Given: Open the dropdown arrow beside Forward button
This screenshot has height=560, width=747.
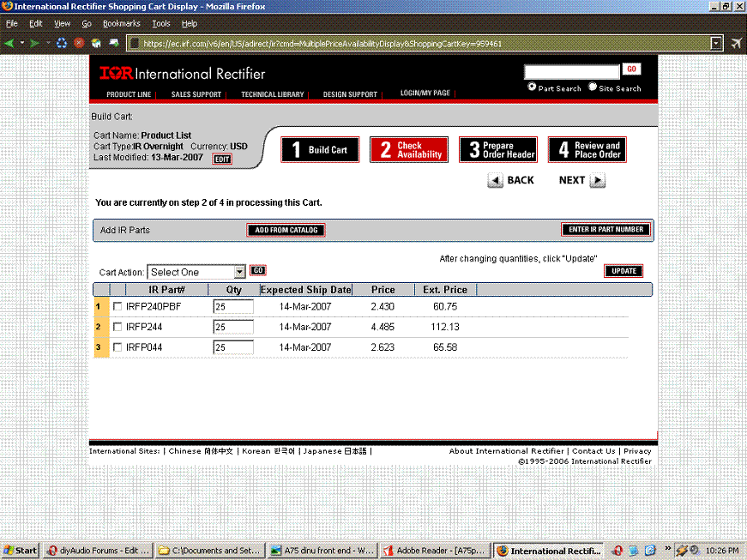Looking at the screenshot, I should [x=48, y=43].
